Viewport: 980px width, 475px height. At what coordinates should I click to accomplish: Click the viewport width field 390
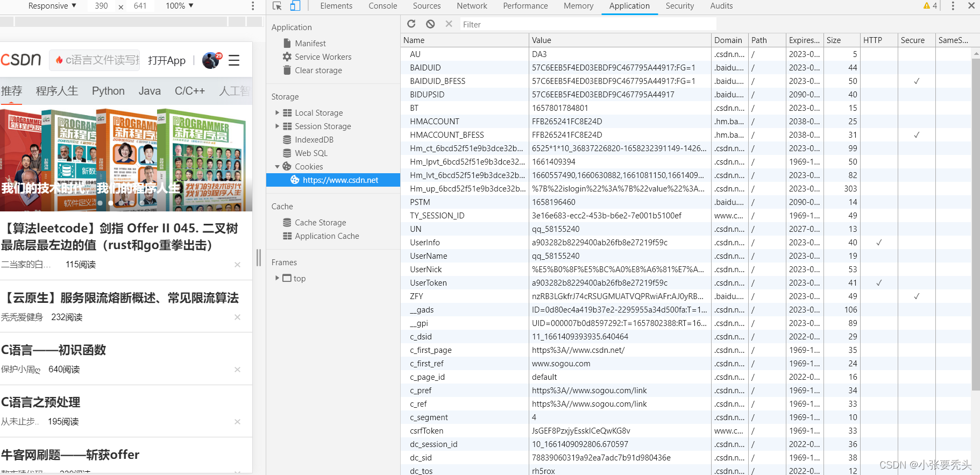[x=101, y=6]
